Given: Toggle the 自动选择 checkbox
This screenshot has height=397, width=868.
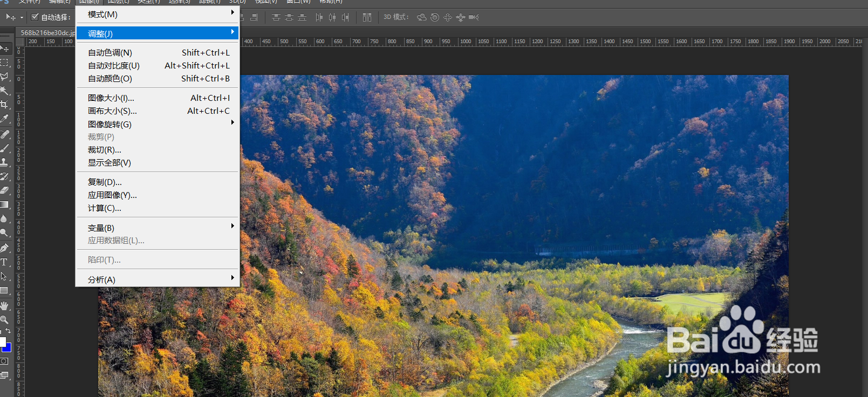Looking at the screenshot, I should click(35, 17).
